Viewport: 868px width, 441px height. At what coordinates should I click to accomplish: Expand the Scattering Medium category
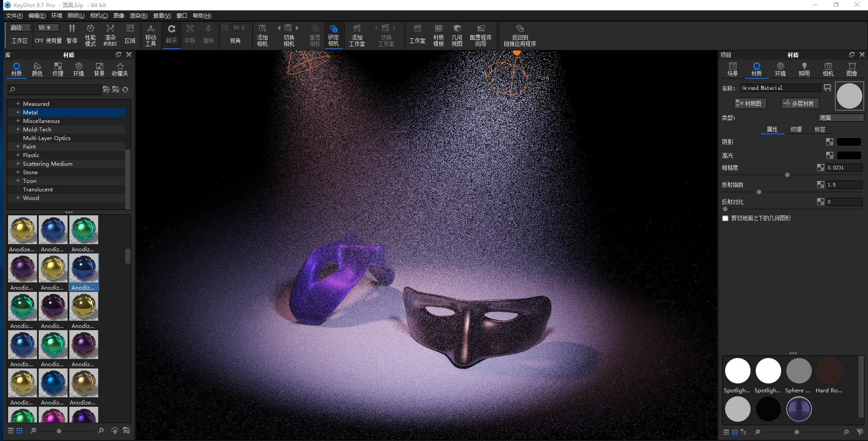point(18,164)
